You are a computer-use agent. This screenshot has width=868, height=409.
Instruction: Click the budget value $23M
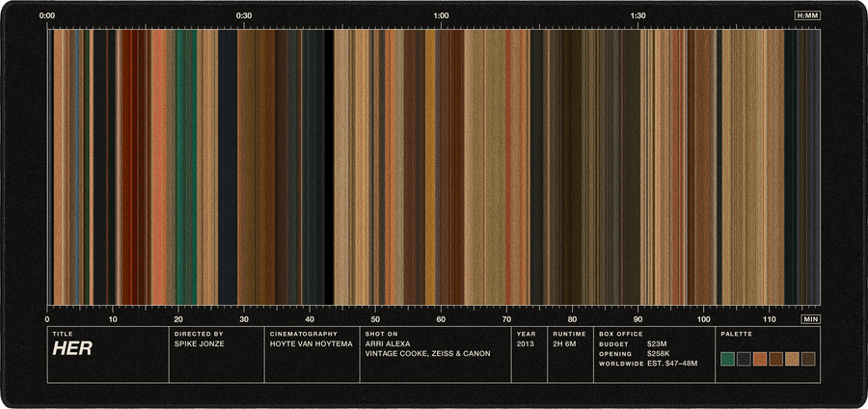point(657,343)
